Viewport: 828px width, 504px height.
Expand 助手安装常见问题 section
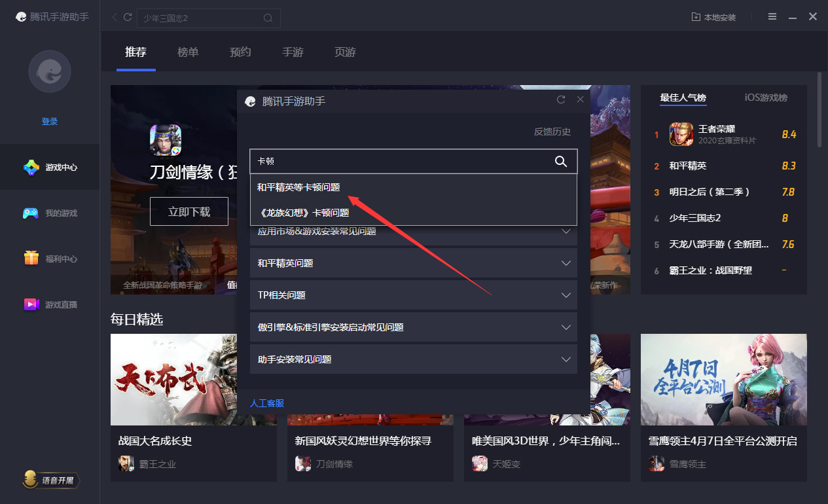(x=414, y=359)
